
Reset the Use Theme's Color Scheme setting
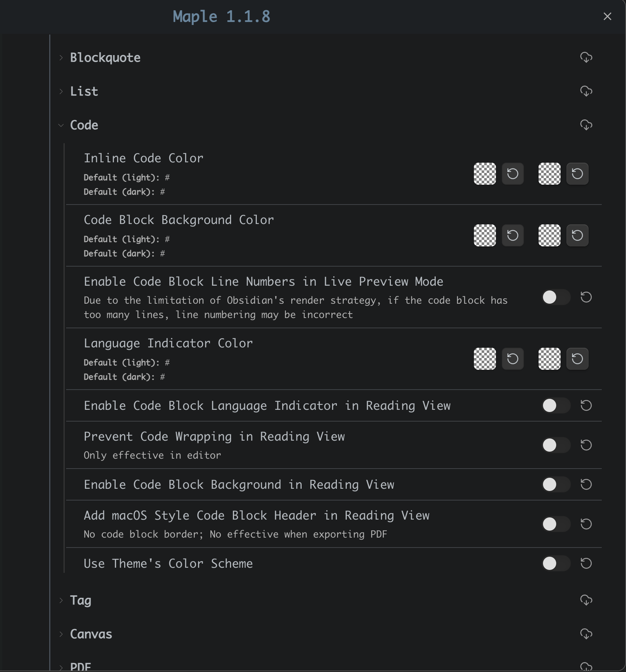pyautogui.click(x=586, y=563)
